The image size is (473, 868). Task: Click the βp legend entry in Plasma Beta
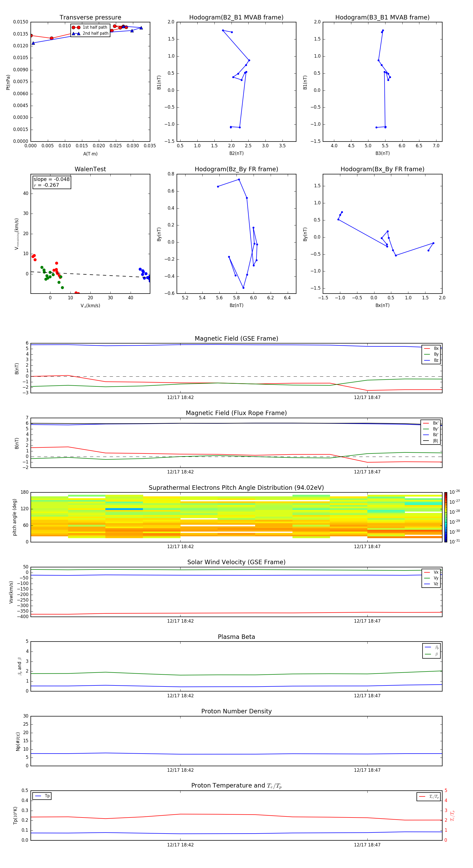[x=431, y=647]
